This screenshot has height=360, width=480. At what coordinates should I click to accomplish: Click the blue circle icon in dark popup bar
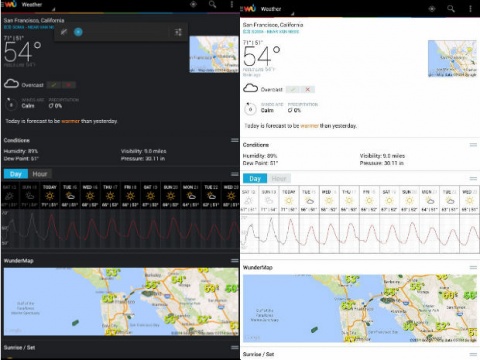(x=78, y=32)
